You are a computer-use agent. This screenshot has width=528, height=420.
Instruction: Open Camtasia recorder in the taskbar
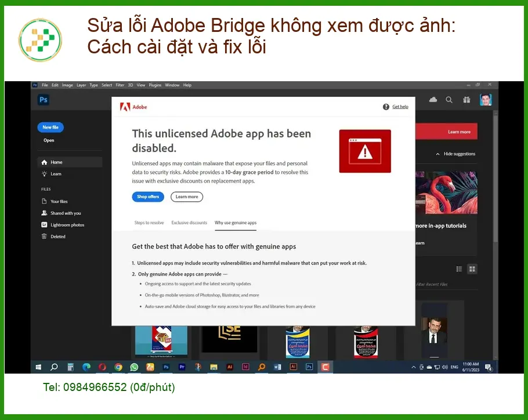[x=326, y=367]
